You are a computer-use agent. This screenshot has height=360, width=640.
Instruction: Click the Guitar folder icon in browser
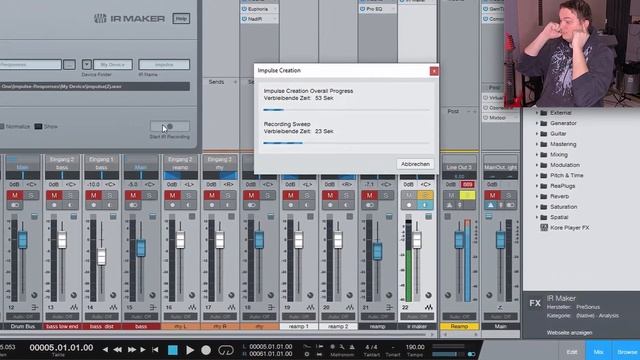(x=544, y=133)
